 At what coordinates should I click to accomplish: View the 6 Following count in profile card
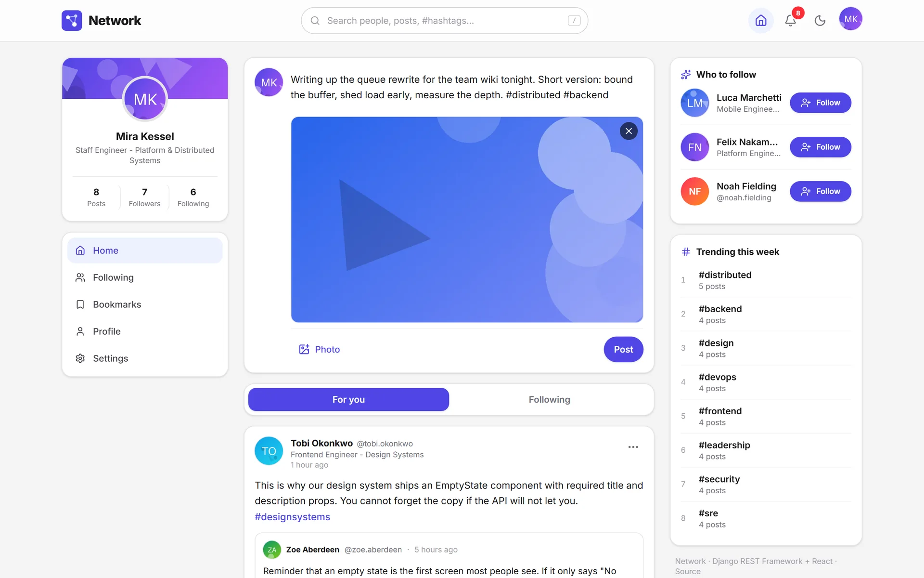(x=193, y=197)
